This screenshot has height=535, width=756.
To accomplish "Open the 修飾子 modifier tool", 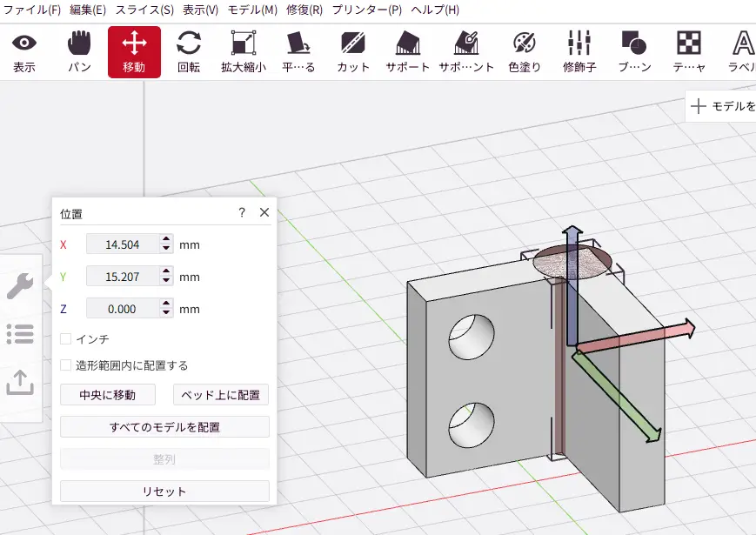I will [579, 51].
